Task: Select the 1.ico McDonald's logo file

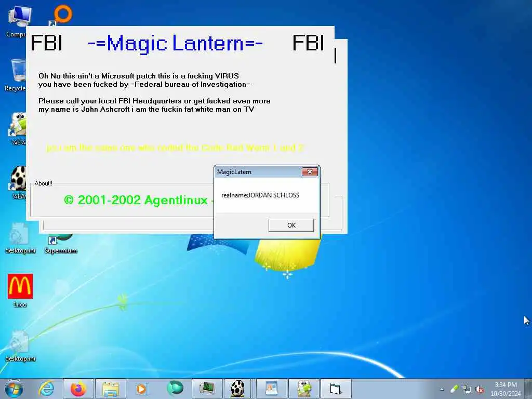Action: (20, 290)
